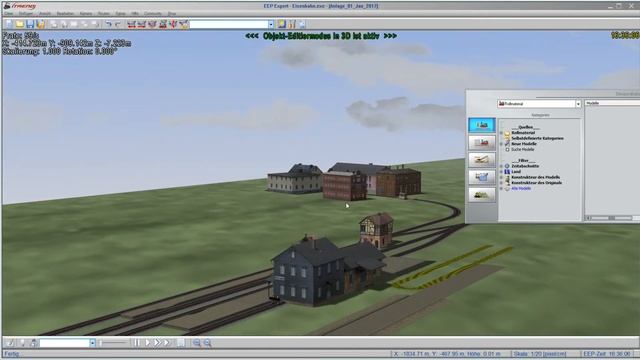The image size is (640, 360).
Task: Open the bottom toolbar combo box dropdown arrow
Action: [x=93, y=343]
